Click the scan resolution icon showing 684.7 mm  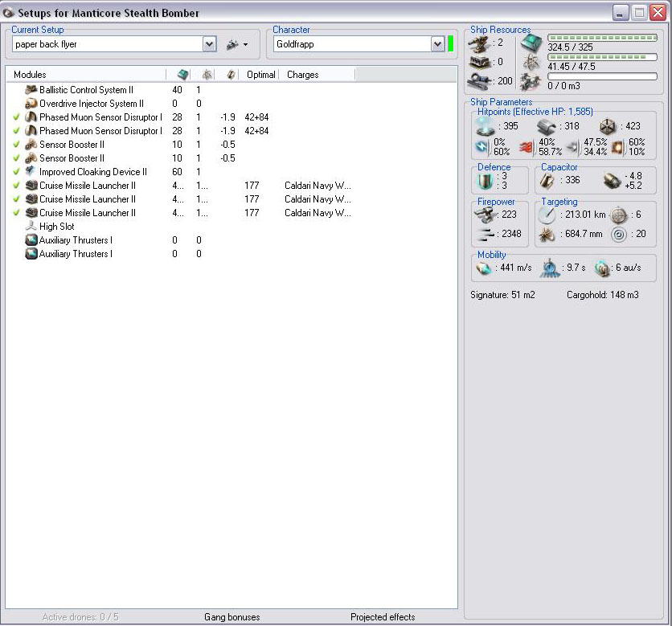[x=547, y=235]
